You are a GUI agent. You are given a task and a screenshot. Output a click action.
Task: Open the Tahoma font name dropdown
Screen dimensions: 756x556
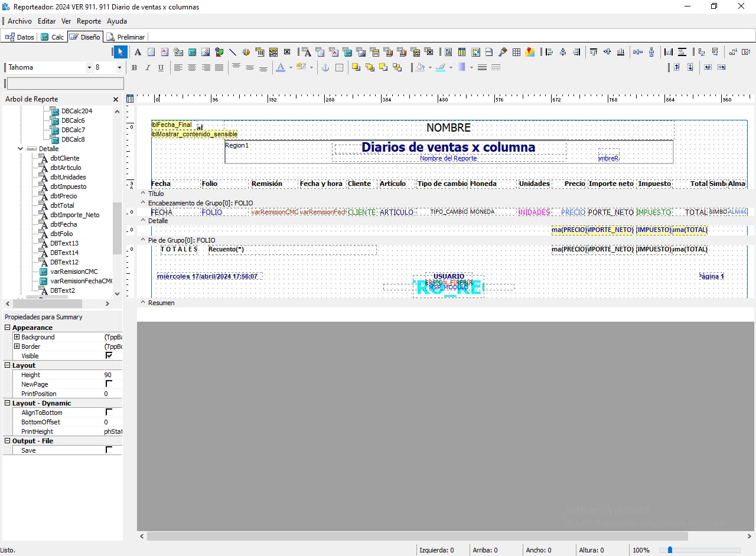[x=90, y=67]
